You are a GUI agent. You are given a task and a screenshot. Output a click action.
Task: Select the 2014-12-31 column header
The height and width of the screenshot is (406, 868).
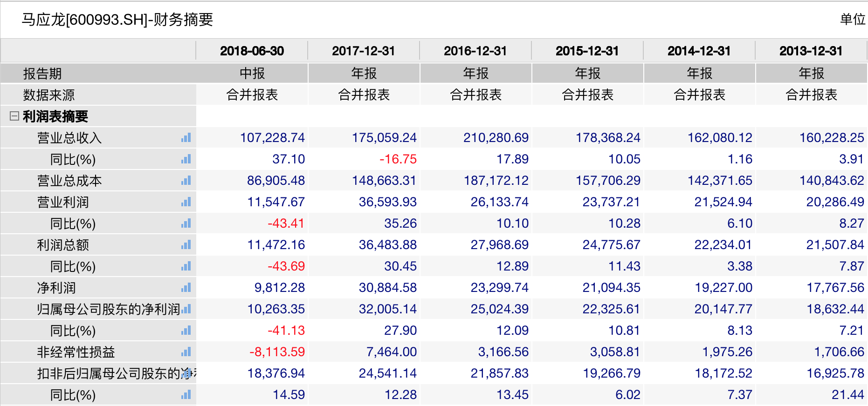click(699, 51)
